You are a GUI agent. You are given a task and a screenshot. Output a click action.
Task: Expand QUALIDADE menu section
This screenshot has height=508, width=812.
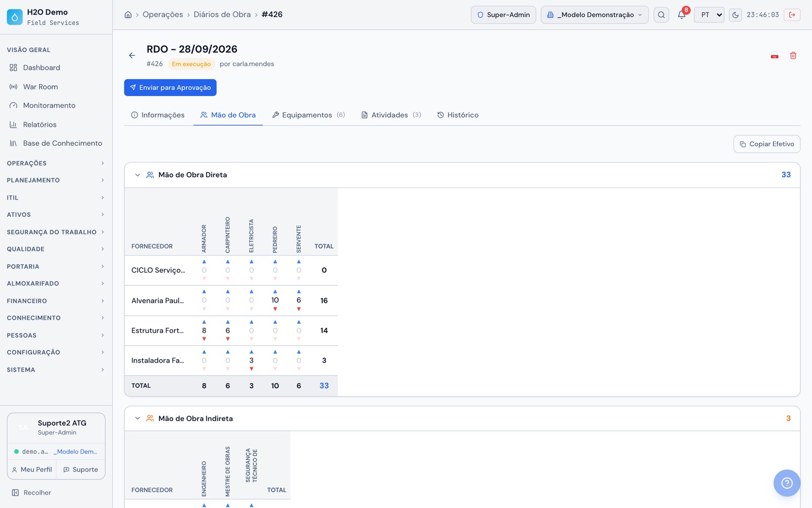coord(56,249)
